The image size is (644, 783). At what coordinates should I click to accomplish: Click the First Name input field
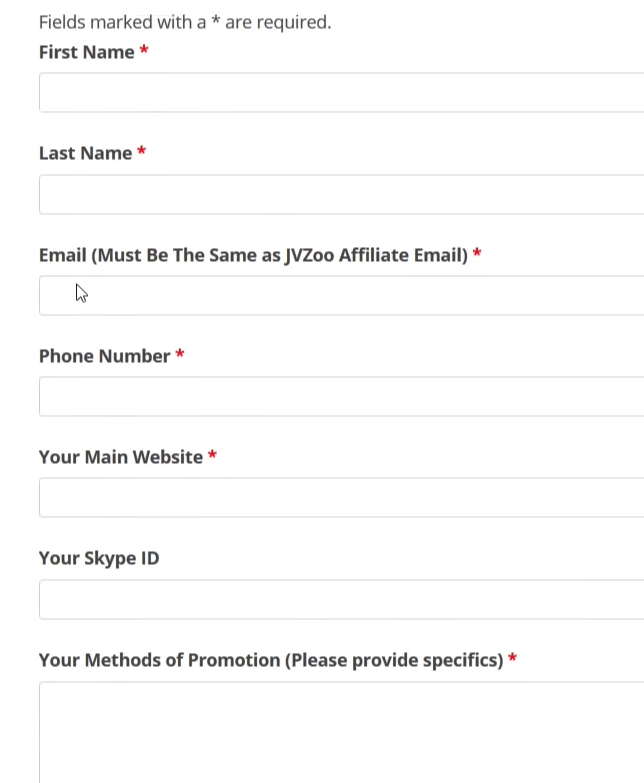point(340,92)
